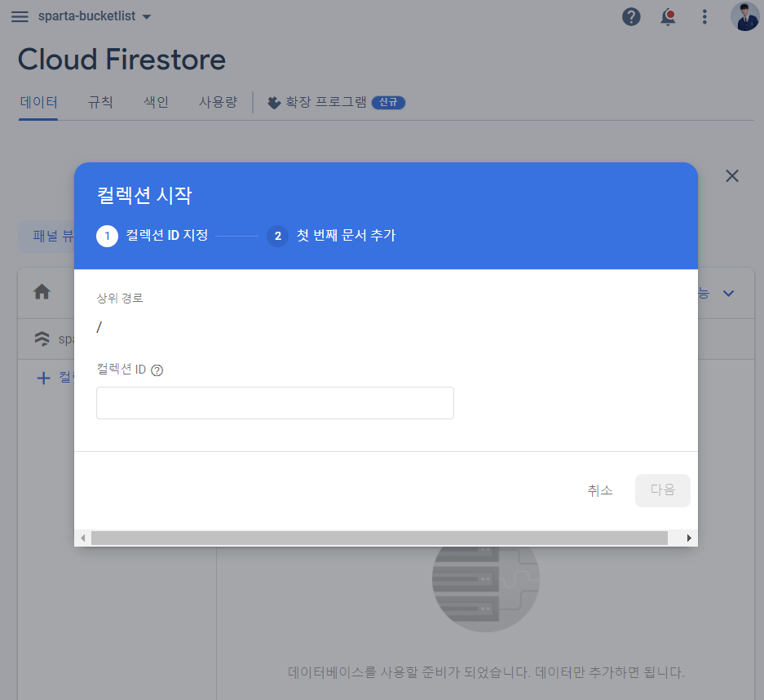The height and width of the screenshot is (700, 764).
Task: Select step 1 컬렉션 ID 지정
Action: coord(152,236)
